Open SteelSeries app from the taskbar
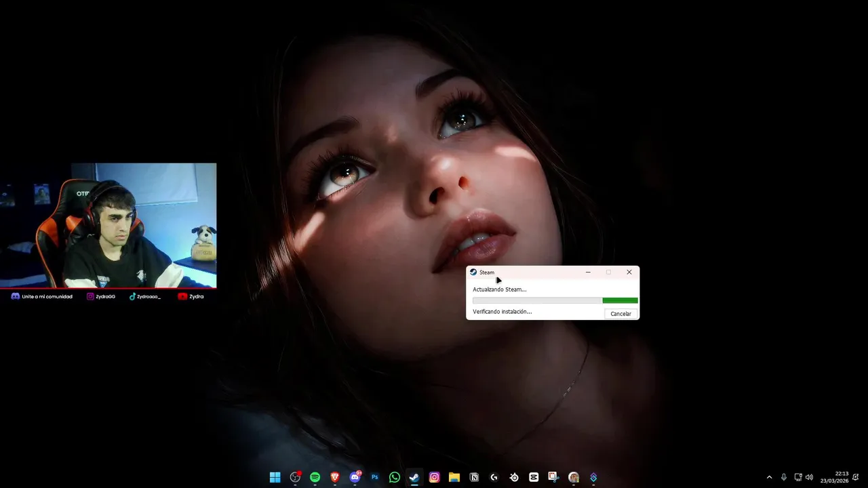The width and height of the screenshot is (868, 488). (x=514, y=477)
